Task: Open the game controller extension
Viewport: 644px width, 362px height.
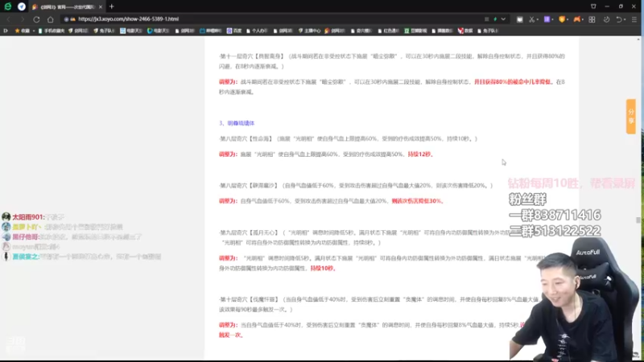Action: tap(576, 19)
